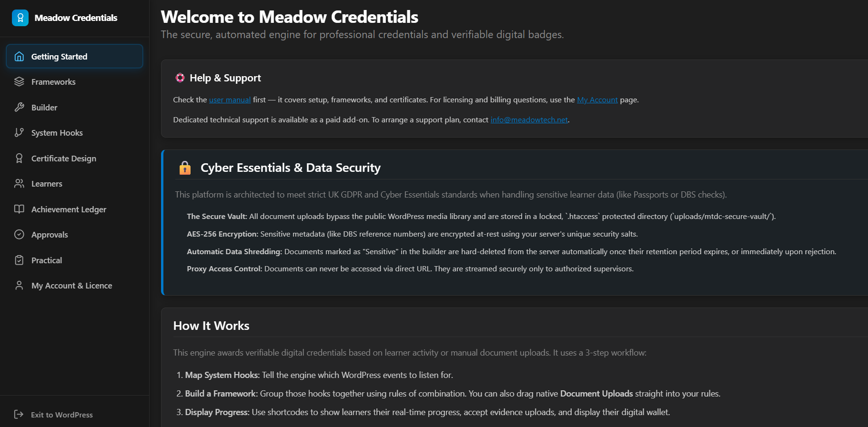Click the Certificate Design ribbon icon
Screen dimensions: 868x427
pos(19,158)
